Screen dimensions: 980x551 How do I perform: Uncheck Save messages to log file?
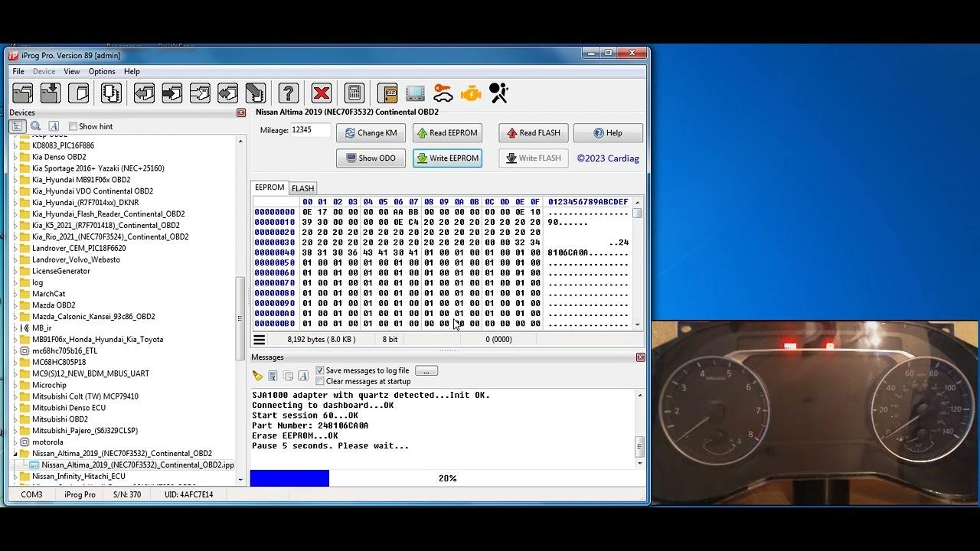tap(320, 370)
